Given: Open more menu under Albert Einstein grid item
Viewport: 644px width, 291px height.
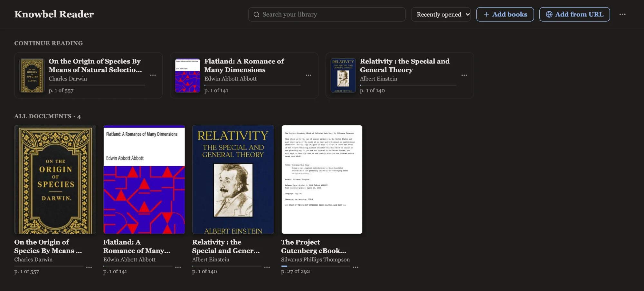Looking at the screenshot, I should coord(267,267).
